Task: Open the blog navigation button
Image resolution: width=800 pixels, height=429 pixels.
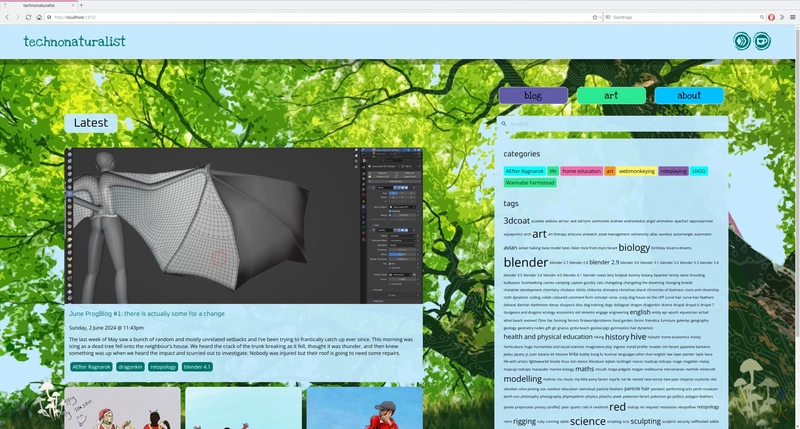Action: click(x=533, y=95)
